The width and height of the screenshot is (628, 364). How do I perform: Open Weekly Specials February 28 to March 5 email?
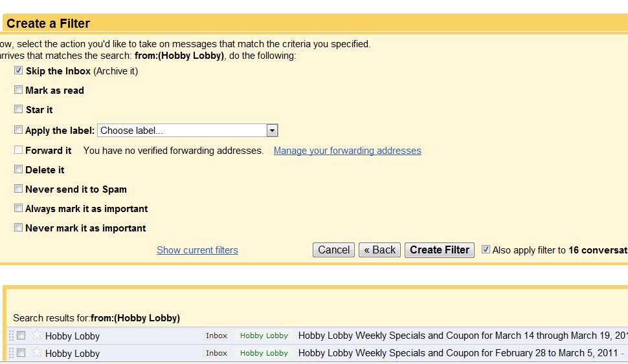[x=458, y=353]
